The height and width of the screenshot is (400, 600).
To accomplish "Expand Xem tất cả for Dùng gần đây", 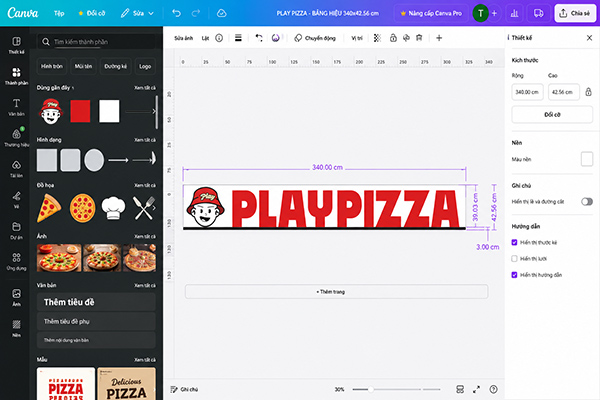I will coord(145,88).
